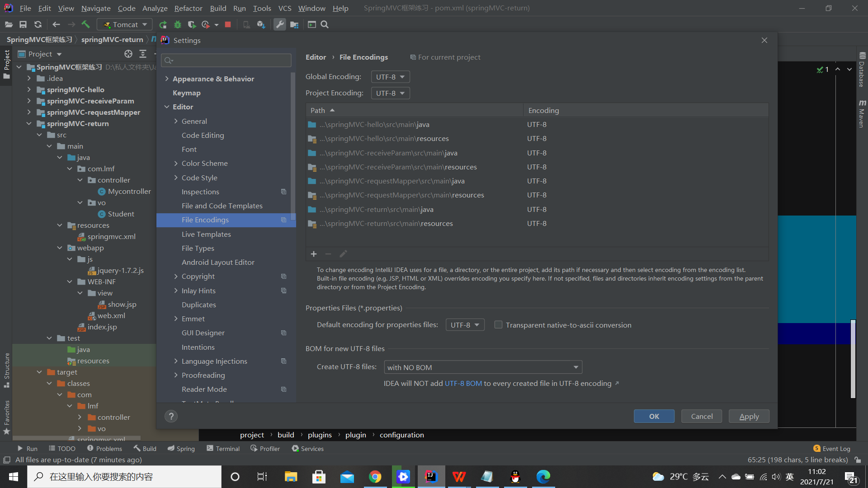Open the Project Encoding dropdown
Viewport: 868px width, 488px height.
pos(390,93)
